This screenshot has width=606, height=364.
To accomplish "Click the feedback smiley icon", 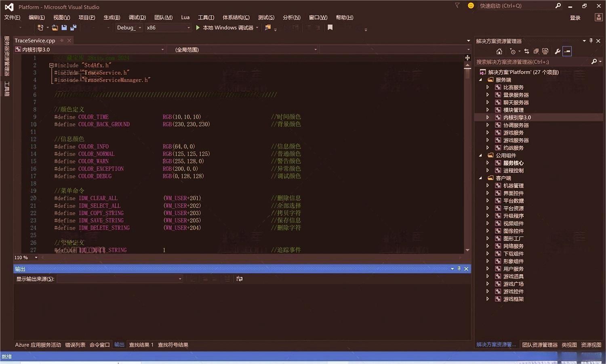I will tap(471, 6).
